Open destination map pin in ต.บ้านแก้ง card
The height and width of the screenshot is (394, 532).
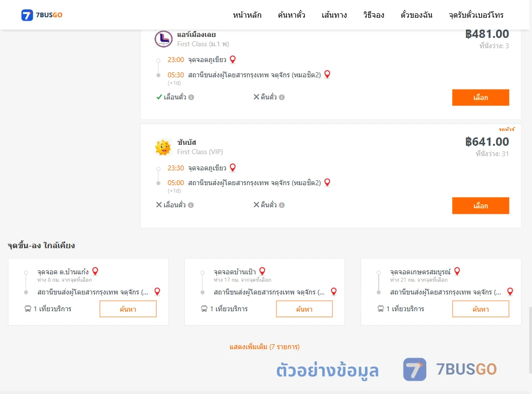click(157, 292)
